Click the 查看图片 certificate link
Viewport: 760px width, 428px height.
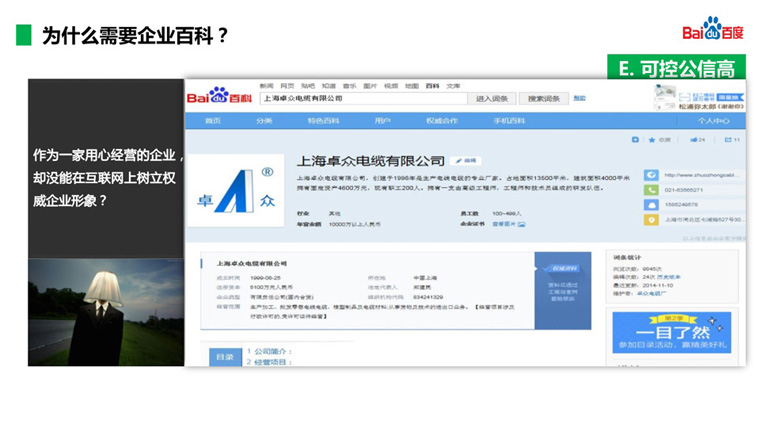click(x=504, y=224)
